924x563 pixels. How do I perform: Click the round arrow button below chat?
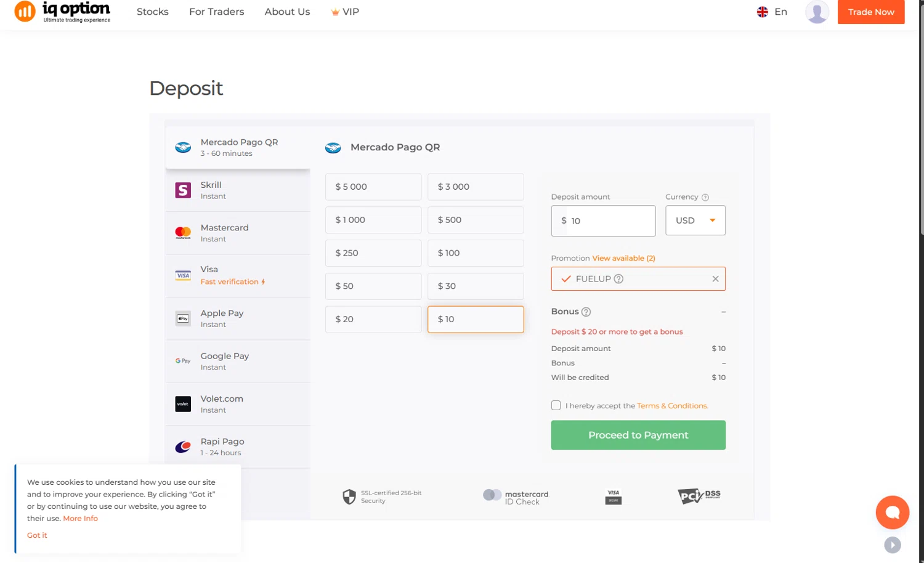point(893,545)
